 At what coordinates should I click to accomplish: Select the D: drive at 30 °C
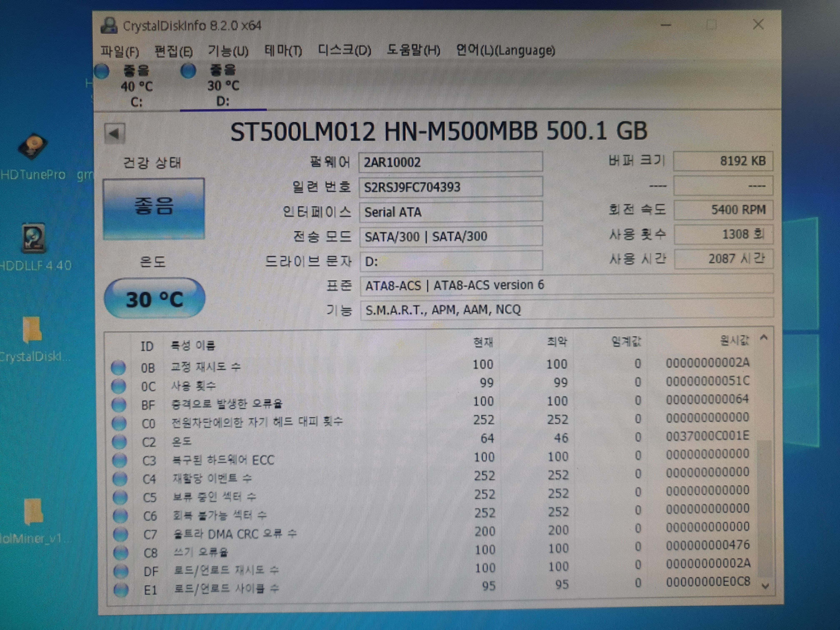click(x=223, y=86)
